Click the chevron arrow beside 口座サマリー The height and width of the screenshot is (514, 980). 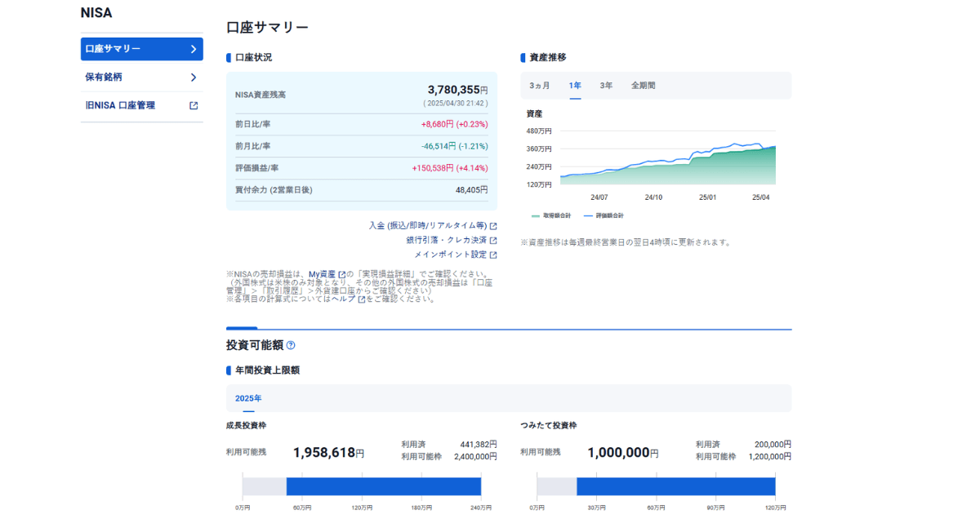tap(194, 49)
